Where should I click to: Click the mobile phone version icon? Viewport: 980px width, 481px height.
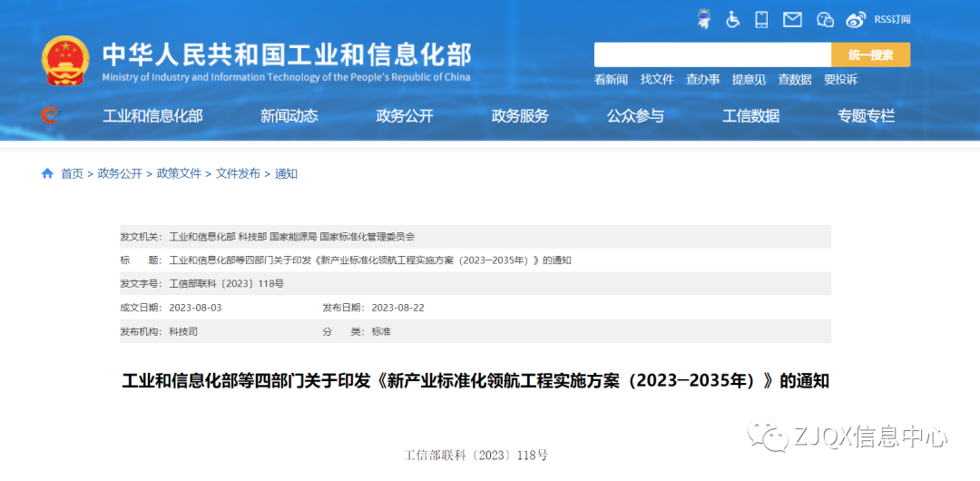[762, 19]
